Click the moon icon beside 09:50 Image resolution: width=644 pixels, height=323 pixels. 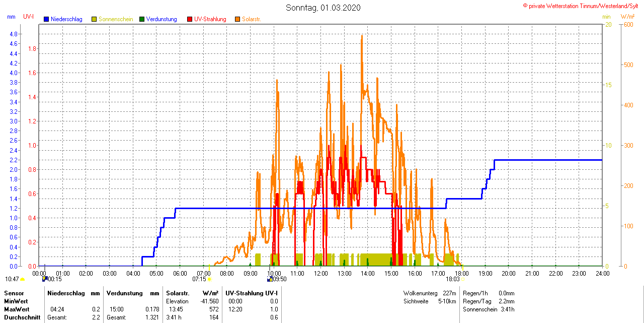270,279
